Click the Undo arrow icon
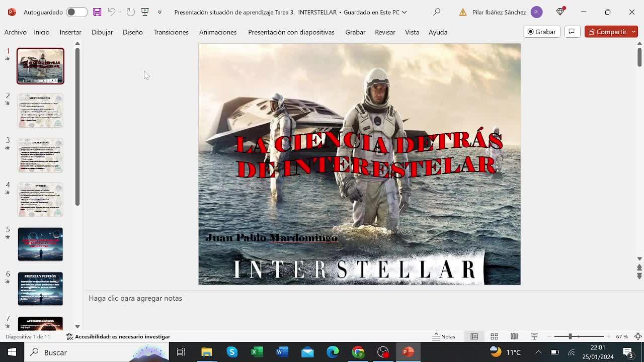 pyautogui.click(x=111, y=12)
